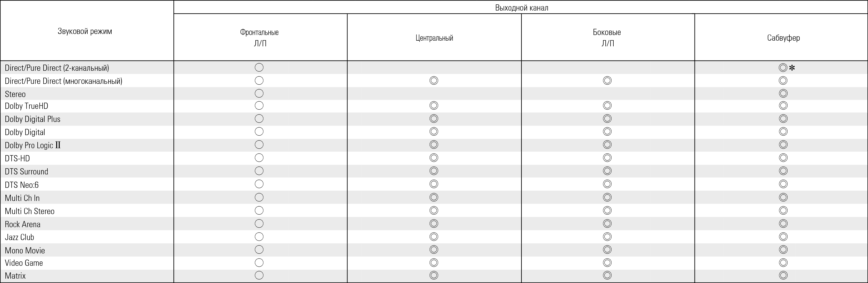
Task: Click the subwoofer circle in the Matrix row
Action: point(783,276)
